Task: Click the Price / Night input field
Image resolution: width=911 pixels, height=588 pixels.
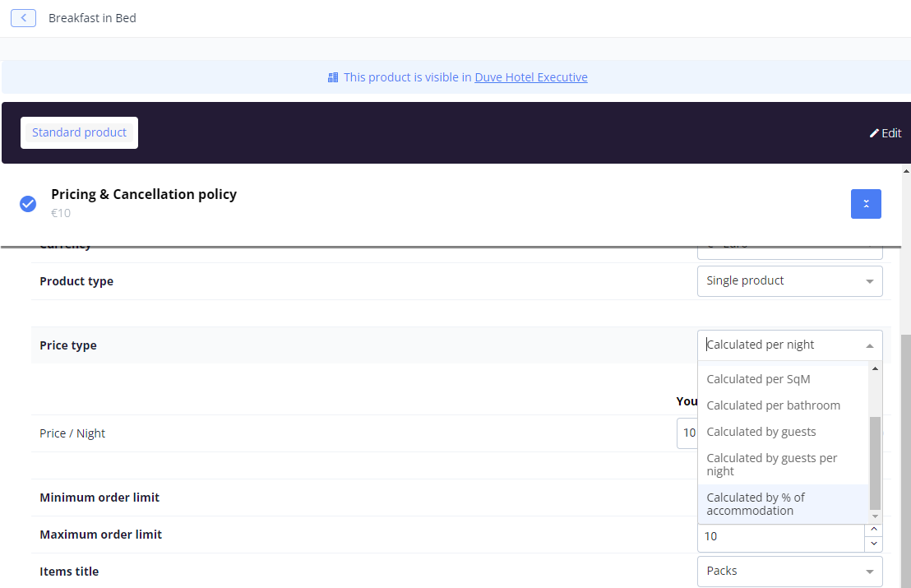Action: (687, 433)
